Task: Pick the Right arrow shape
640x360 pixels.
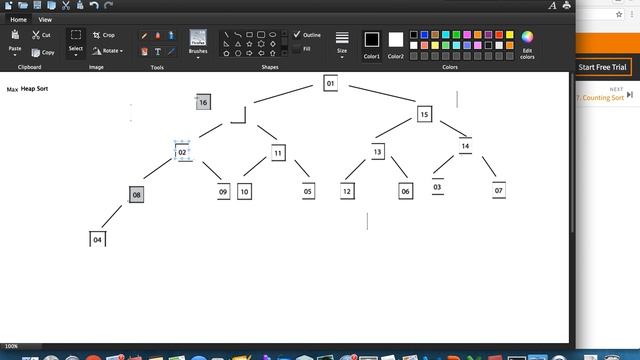Action: pyautogui.click(x=249, y=53)
